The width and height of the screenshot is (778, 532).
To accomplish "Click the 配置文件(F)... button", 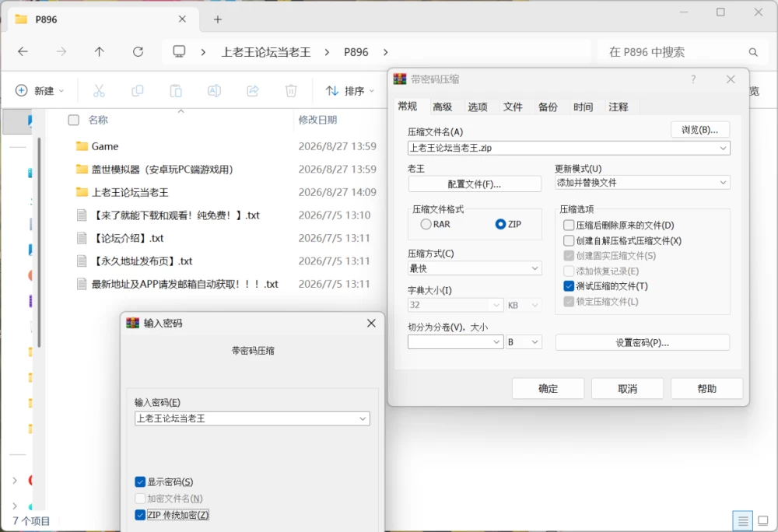I will [x=475, y=184].
